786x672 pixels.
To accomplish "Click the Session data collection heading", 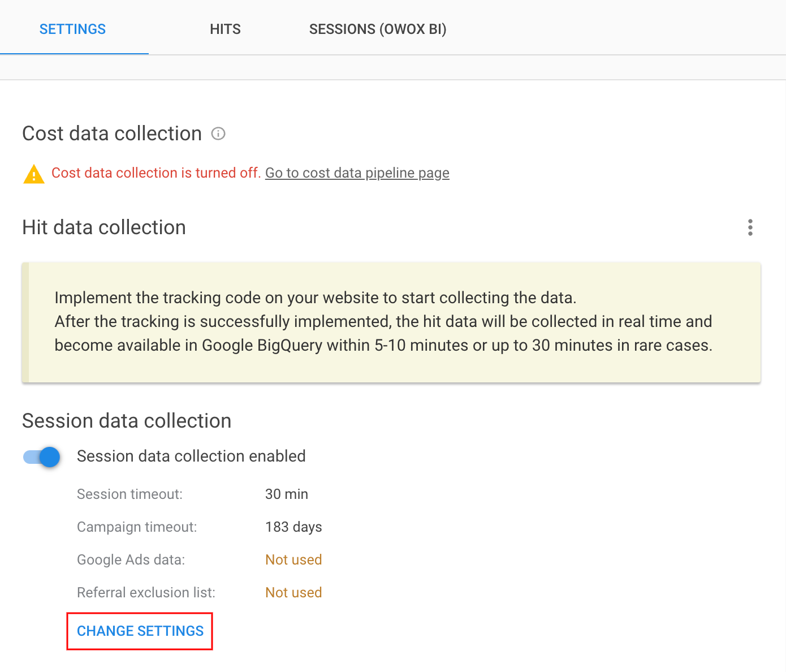I will pyautogui.click(x=127, y=421).
